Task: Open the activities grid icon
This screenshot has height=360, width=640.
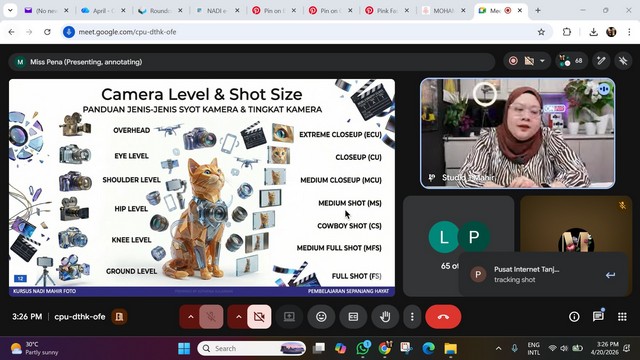Action: (x=622, y=317)
